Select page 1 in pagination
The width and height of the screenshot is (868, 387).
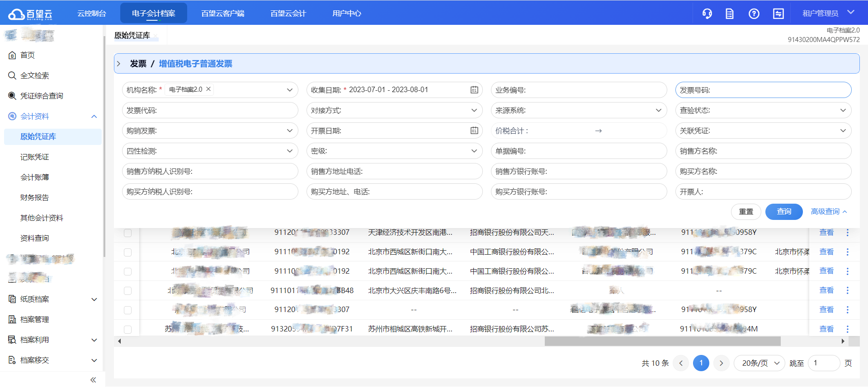(x=701, y=363)
